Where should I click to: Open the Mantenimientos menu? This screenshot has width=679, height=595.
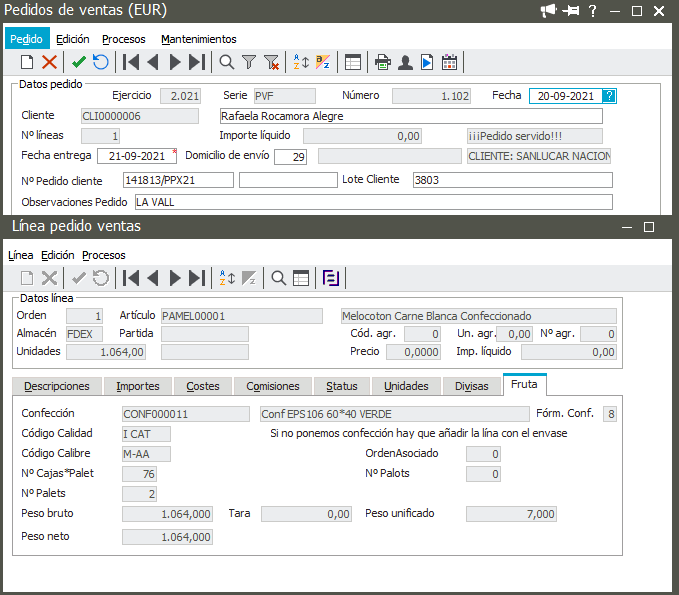[x=199, y=39]
